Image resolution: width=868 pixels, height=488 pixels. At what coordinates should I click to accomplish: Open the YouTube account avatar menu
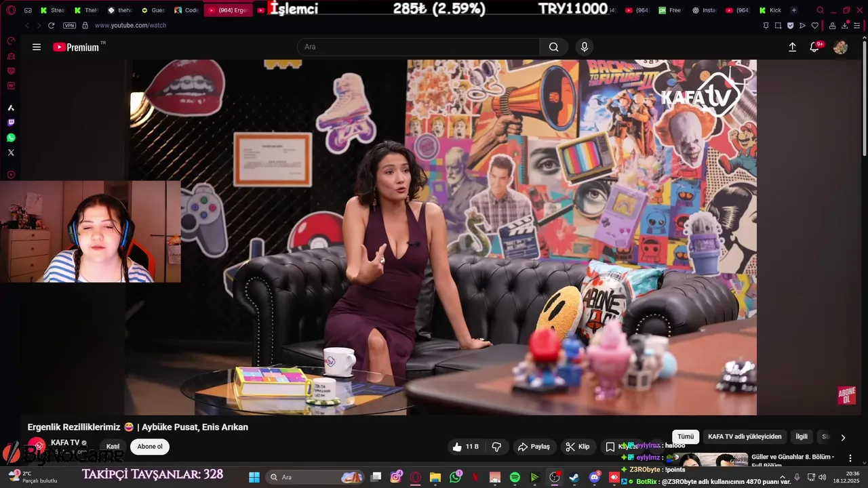point(840,47)
